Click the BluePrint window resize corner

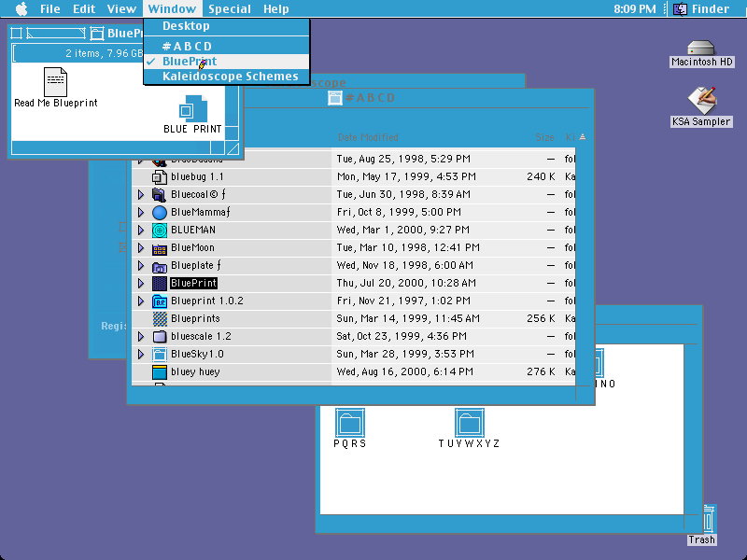tap(232, 148)
